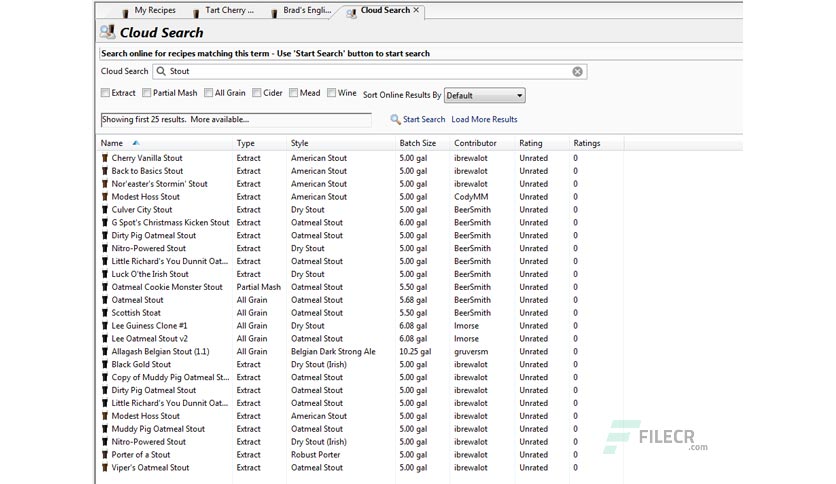Click the Start Search magnifier icon

395,119
